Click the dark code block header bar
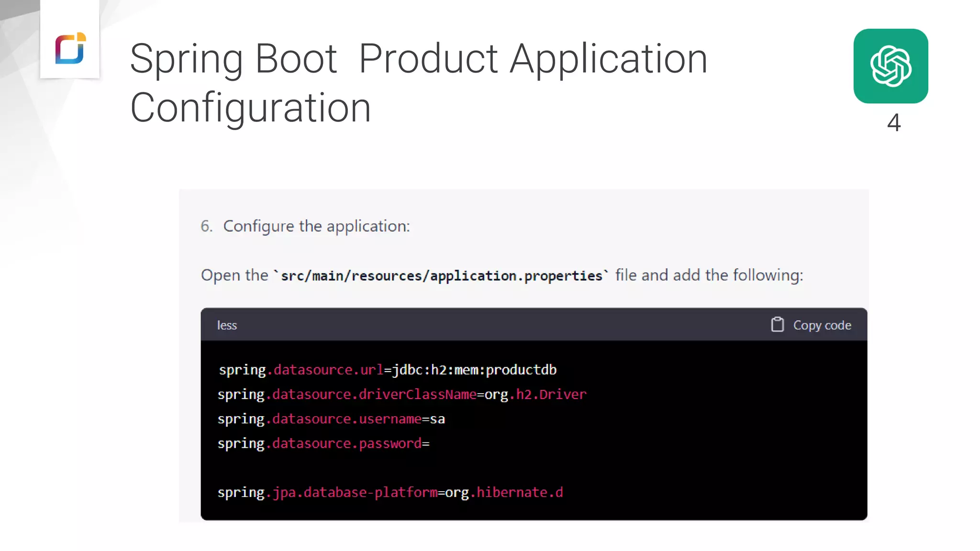The image size is (980, 551). (498, 325)
